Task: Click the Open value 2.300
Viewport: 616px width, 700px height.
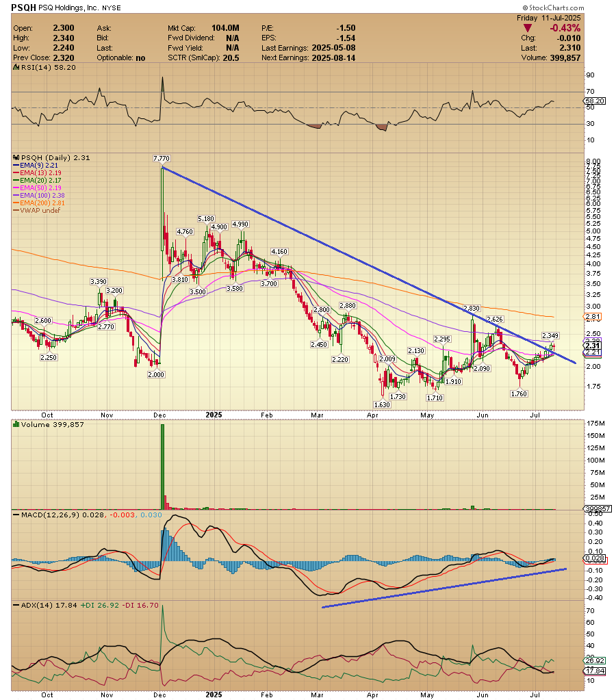Action: click(64, 28)
